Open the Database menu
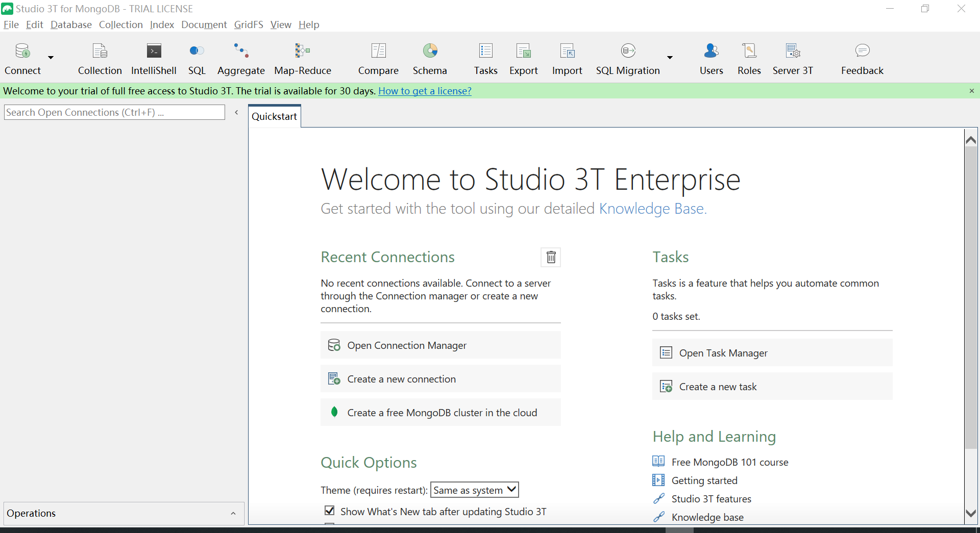 point(71,24)
